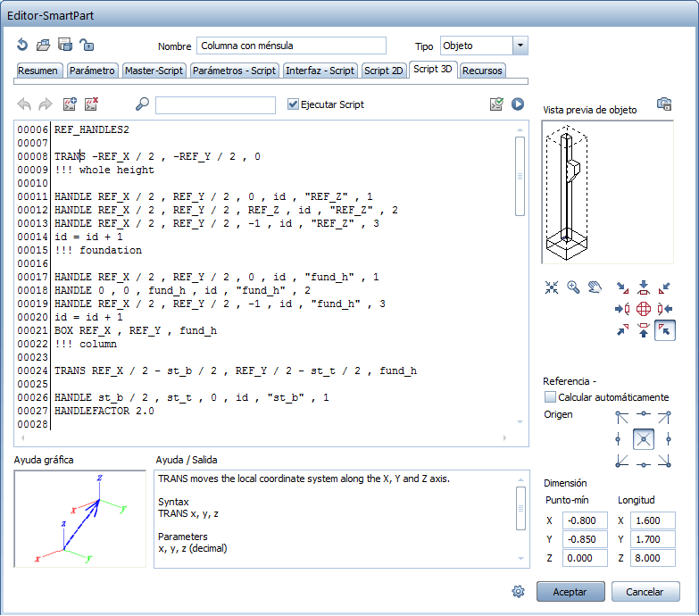The height and width of the screenshot is (616, 699).
Task: Save the SmartPart using the disk icon
Action: point(65,45)
